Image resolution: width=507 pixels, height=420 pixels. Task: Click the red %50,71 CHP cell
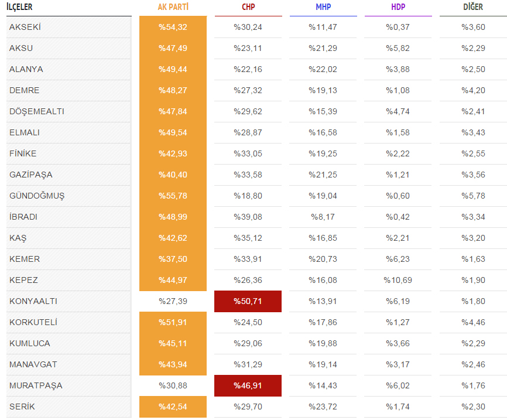click(248, 301)
